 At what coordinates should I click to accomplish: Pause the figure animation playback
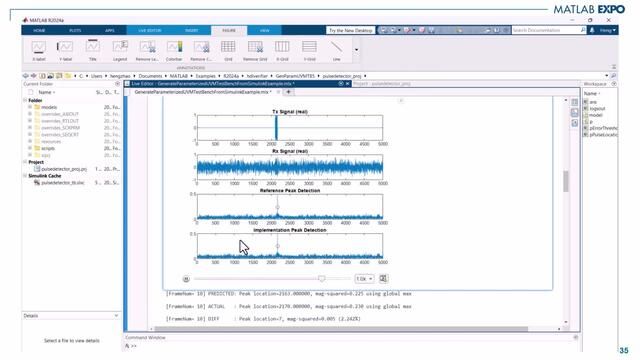click(186, 279)
